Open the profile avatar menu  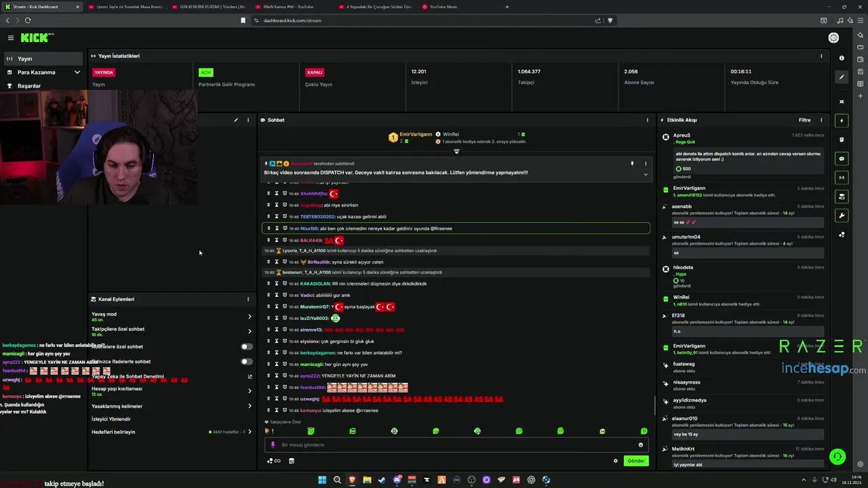[833, 38]
